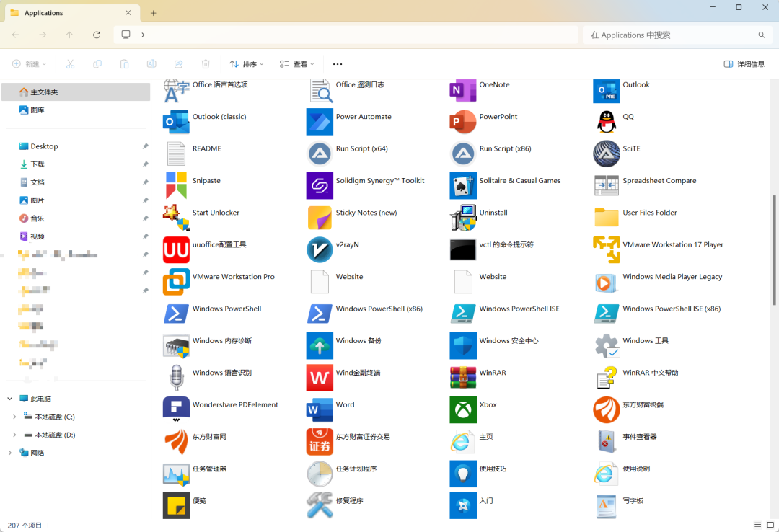Go to 主文件夹 in sidebar
The width and height of the screenshot is (779, 532).
pos(76,92)
